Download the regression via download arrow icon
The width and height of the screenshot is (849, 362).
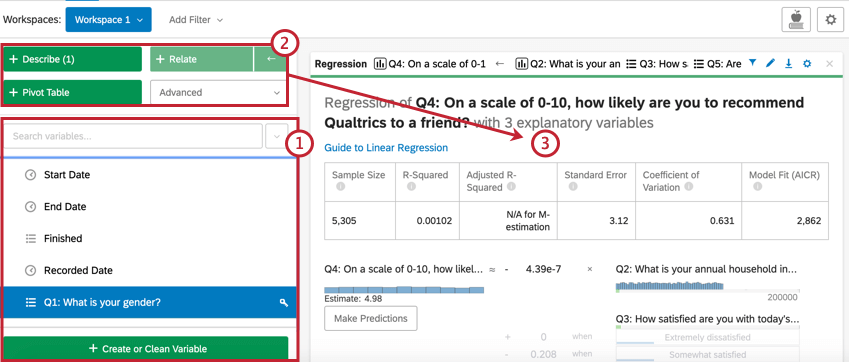788,63
